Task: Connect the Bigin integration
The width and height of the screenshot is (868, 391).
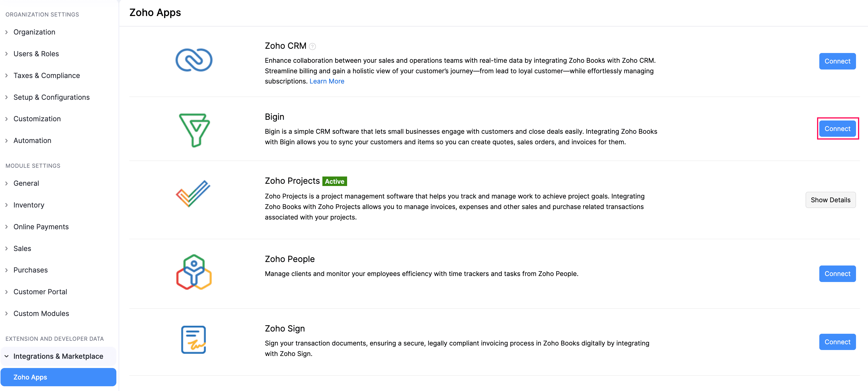Action: click(837, 128)
